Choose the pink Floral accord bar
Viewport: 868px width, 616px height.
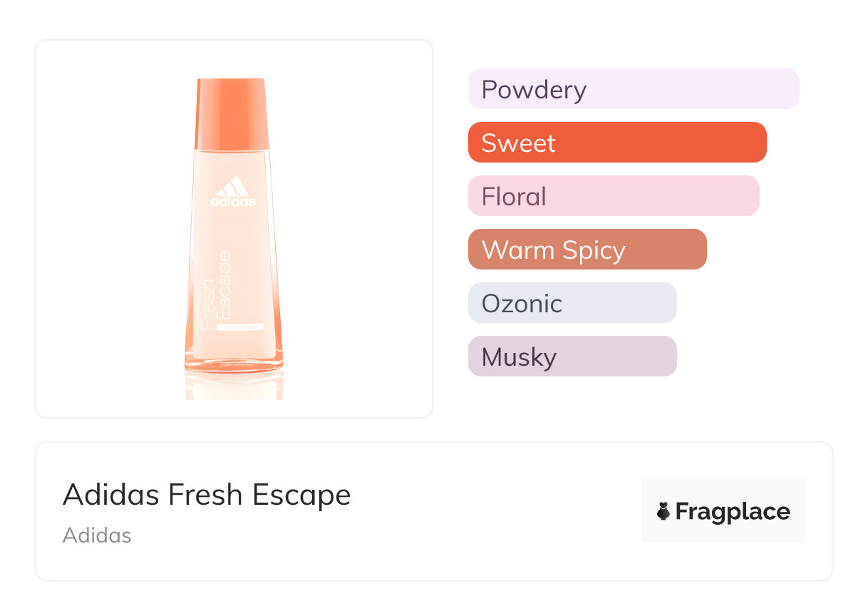coord(613,196)
